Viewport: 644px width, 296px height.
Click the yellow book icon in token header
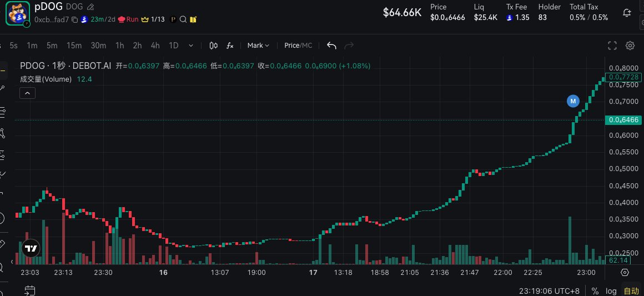193,19
